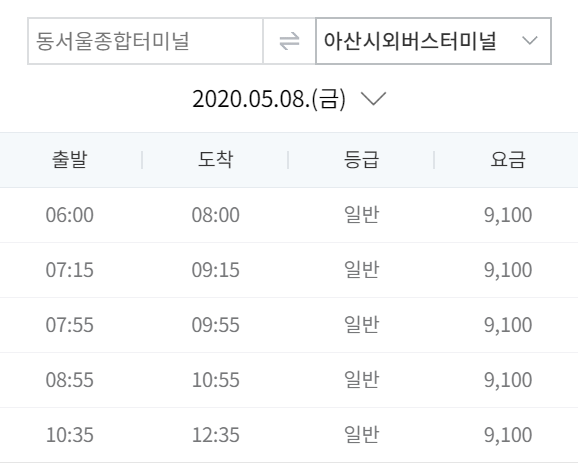This screenshot has height=463, width=578.
Task: Swap departure and arrival terminals icon
Action: pos(289,41)
